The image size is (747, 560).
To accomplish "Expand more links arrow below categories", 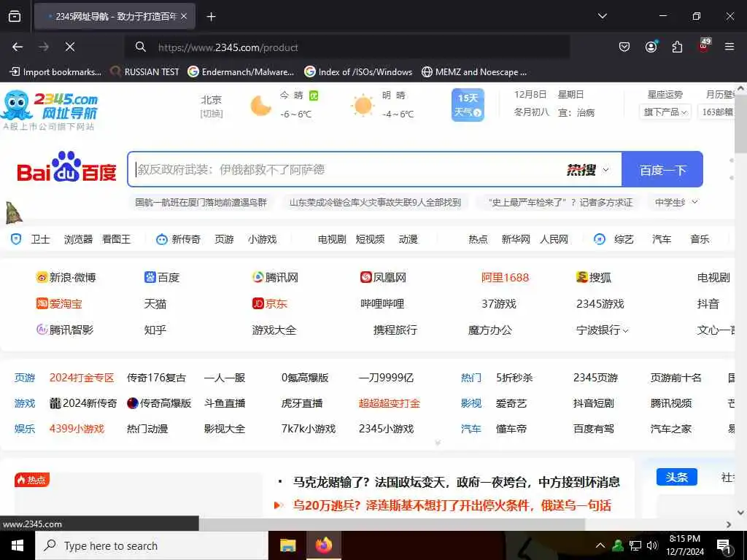I will (x=438, y=443).
